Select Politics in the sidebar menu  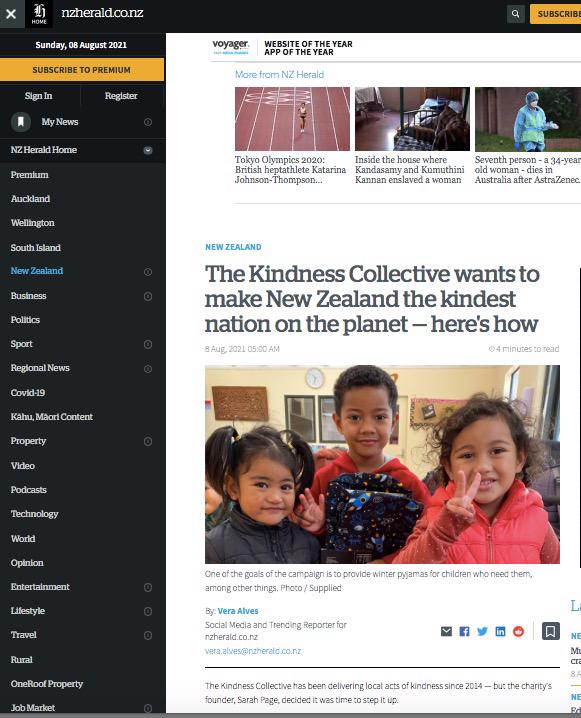25,320
